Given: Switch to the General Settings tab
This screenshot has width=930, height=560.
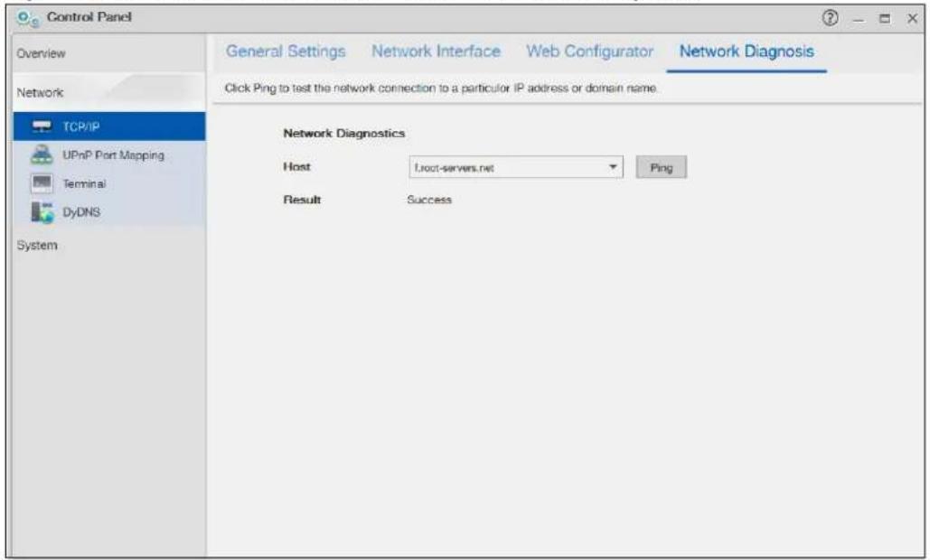Looking at the screenshot, I should (x=286, y=51).
